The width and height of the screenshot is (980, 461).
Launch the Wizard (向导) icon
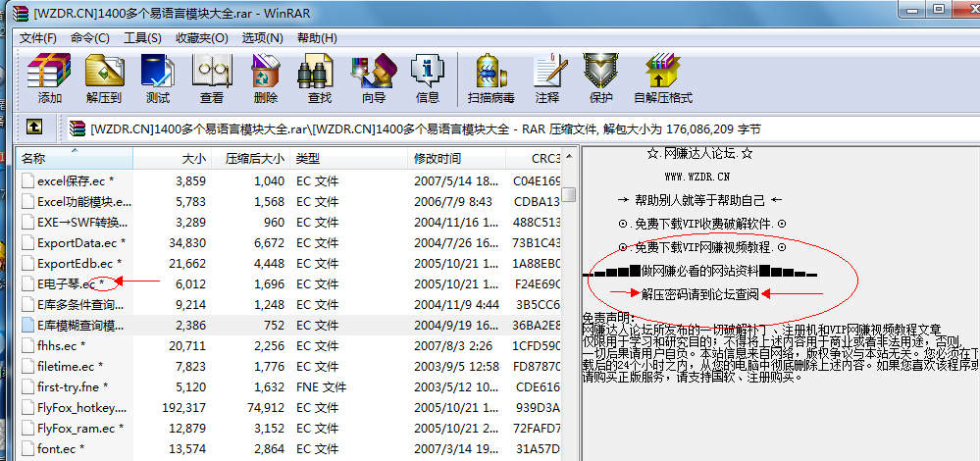pos(374,78)
